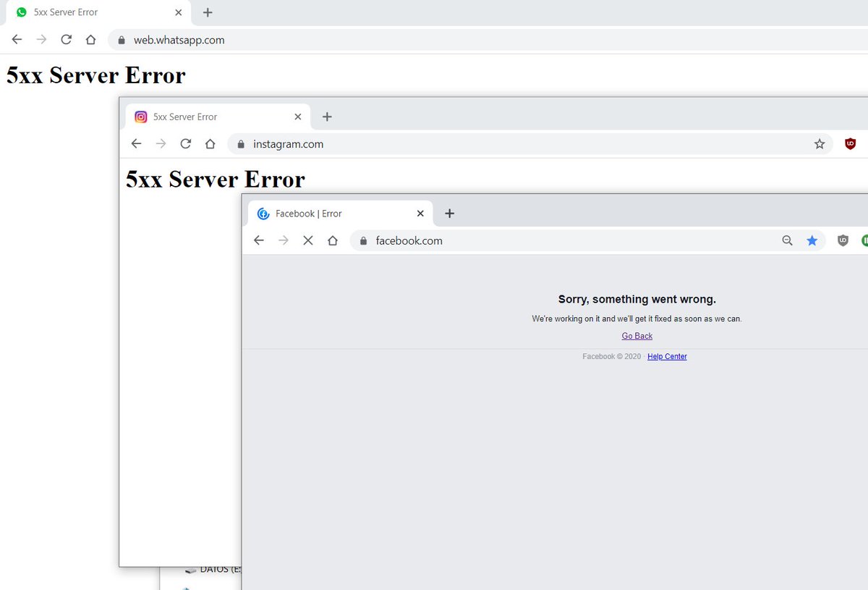Viewport: 868px width, 590px height.
Task: Click the Instagram favicon on its tab
Action: point(141,117)
